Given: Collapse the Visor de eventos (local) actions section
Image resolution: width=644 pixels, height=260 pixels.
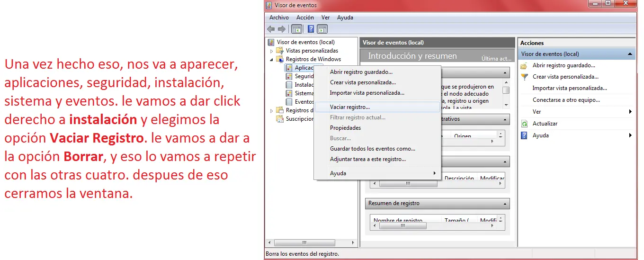Looking at the screenshot, I should point(630,54).
